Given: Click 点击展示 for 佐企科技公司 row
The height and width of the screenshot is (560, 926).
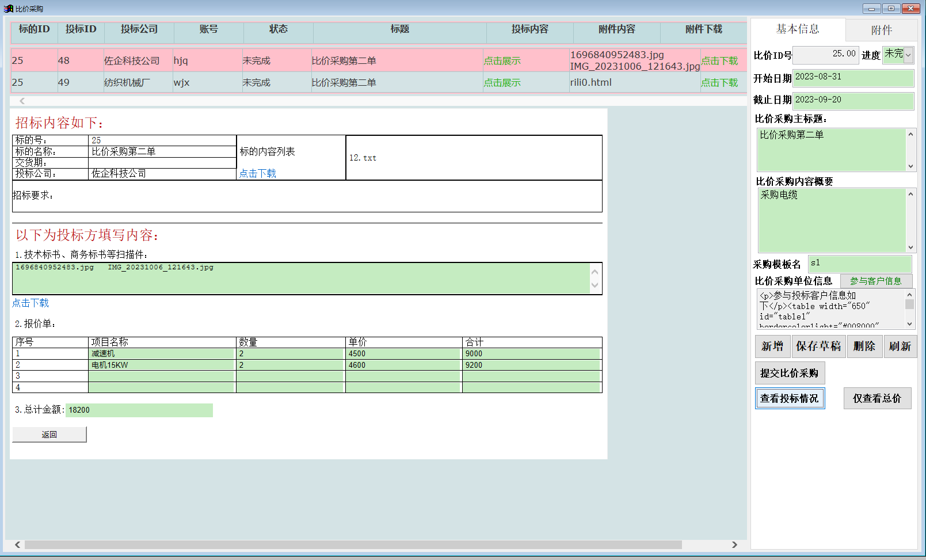Looking at the screenshot, I should (502, 61).
